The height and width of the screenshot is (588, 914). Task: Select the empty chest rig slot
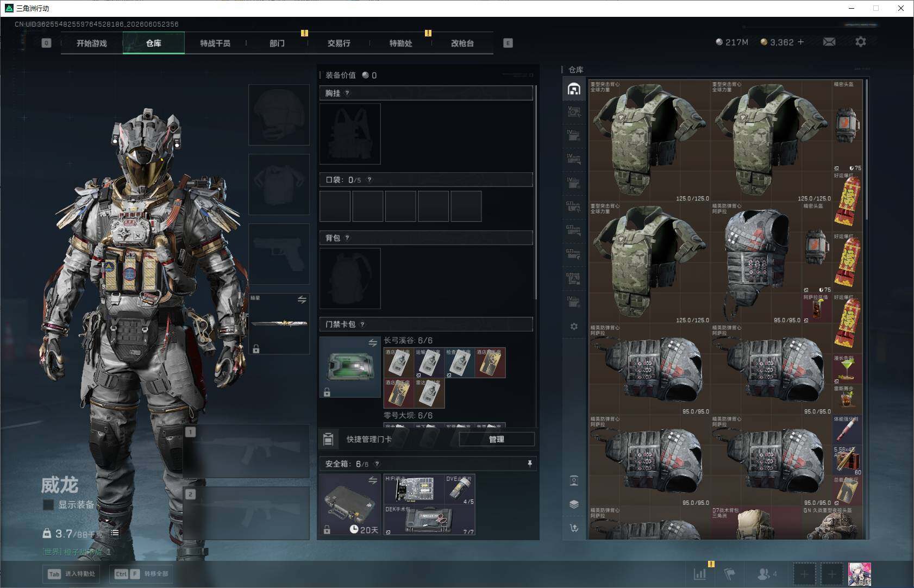350,134
